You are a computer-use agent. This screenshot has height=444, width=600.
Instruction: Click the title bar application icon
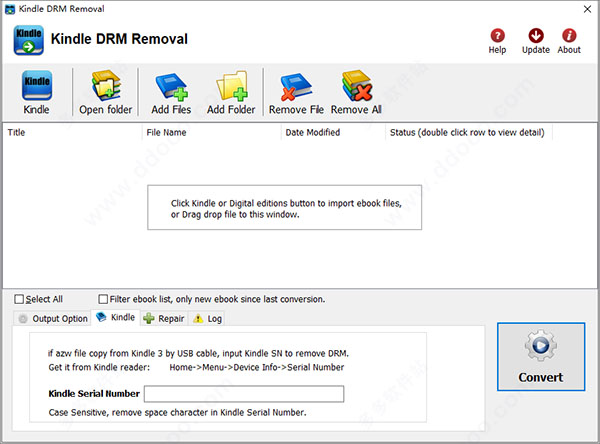click(x=10, y=9)
